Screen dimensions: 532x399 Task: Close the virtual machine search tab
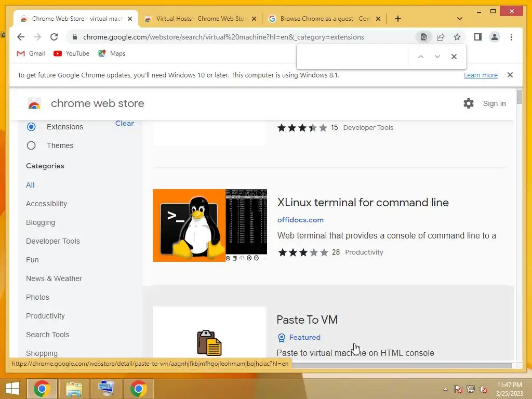129,19
